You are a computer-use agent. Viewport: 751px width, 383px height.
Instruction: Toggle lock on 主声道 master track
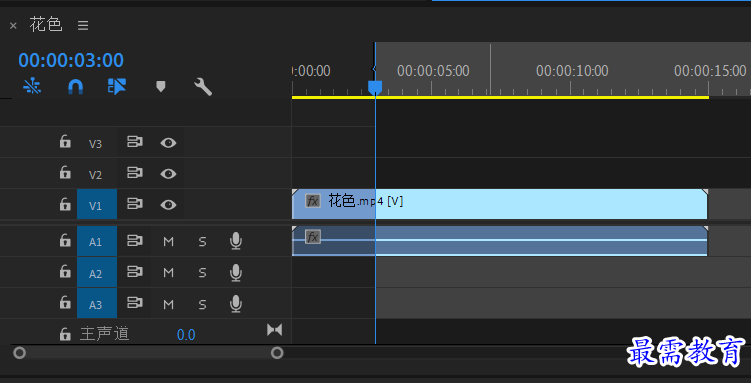coord(65,334)
